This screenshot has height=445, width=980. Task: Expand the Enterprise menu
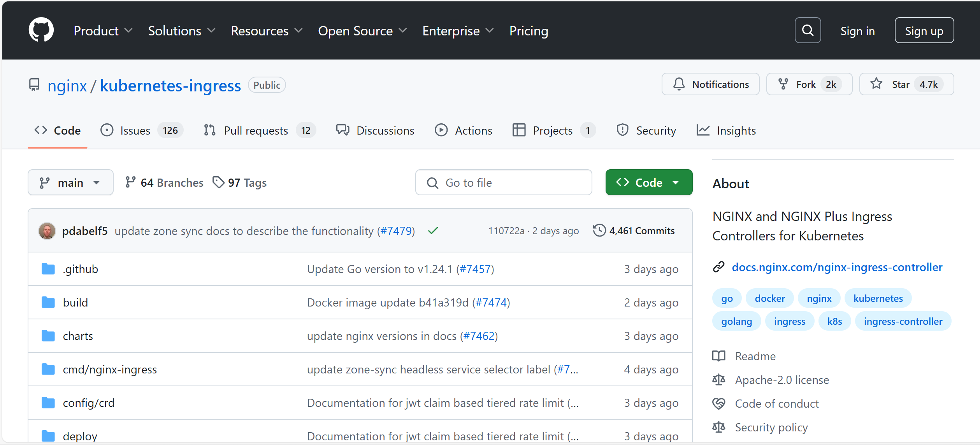[x=458, y=31]
